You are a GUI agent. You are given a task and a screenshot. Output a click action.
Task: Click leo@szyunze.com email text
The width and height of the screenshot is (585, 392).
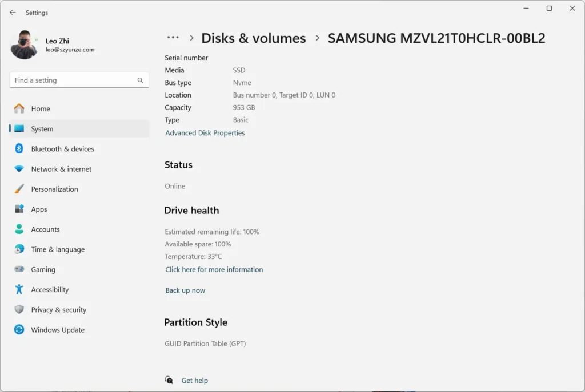(70, 50)
